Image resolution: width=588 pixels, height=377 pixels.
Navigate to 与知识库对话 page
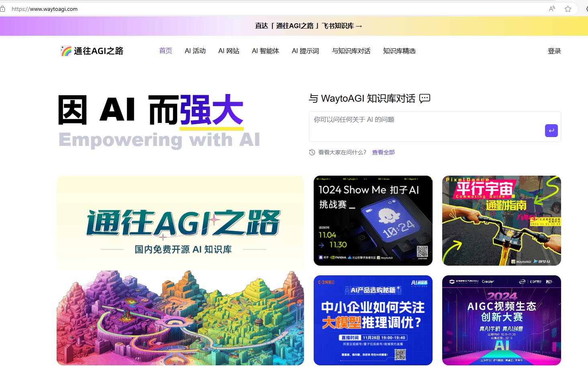coord(351,51)
